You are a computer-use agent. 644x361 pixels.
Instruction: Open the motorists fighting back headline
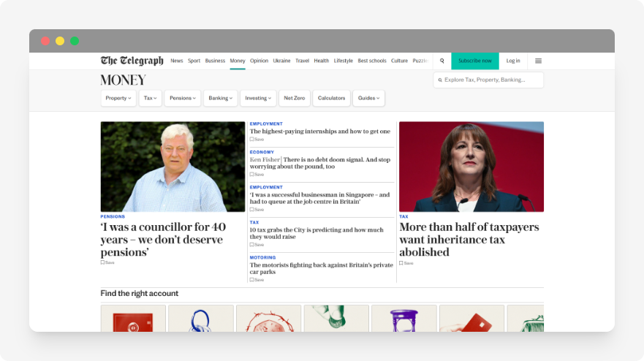pos(321,268)
